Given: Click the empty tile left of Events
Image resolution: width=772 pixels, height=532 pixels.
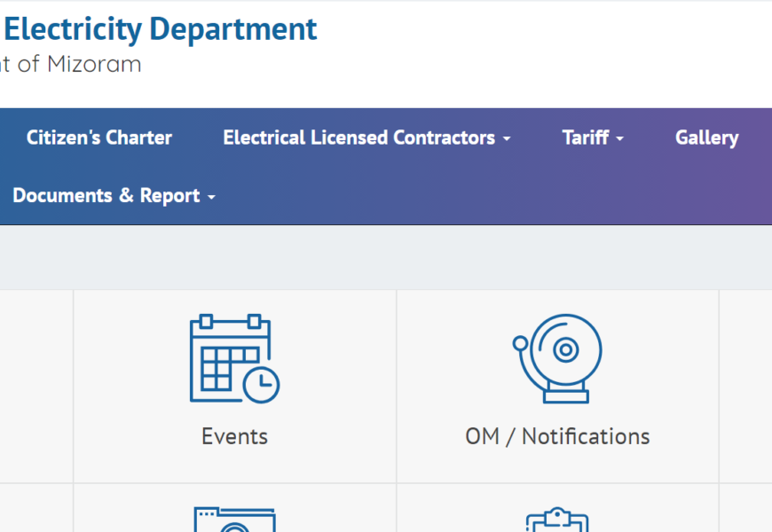Looking at the screenshot, I should (35, 386).
